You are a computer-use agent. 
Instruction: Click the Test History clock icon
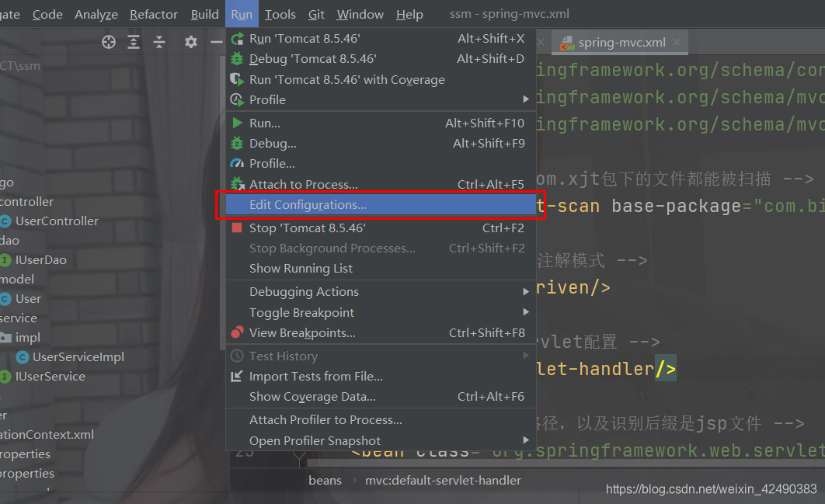[237, 356]
